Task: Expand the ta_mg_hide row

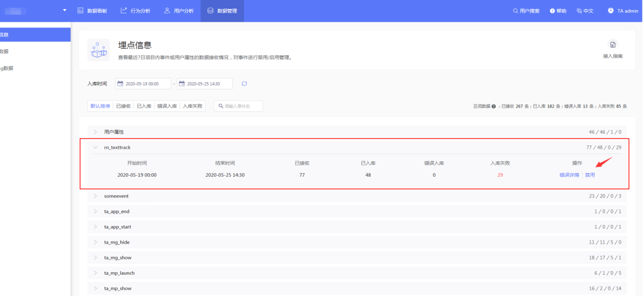Action: (357, 242)
